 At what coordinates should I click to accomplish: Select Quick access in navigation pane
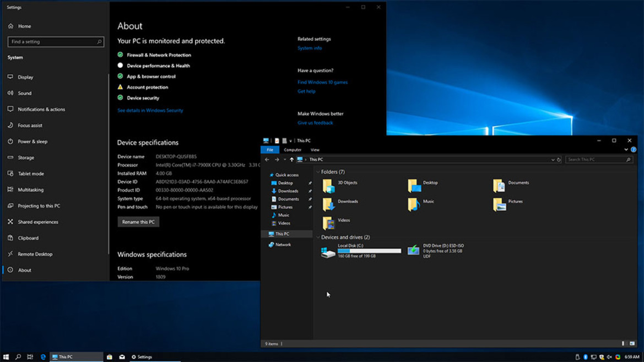(284, 175)
